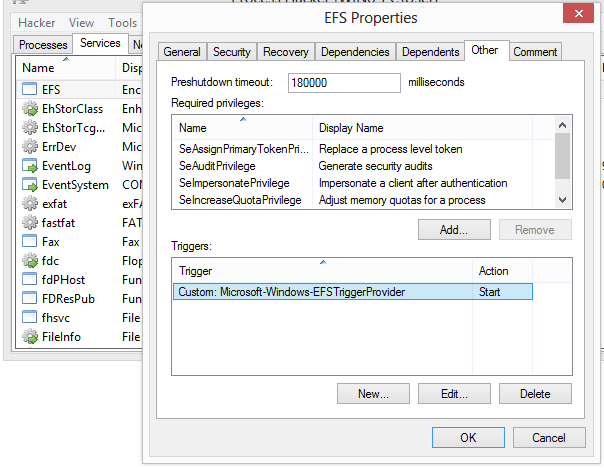This screenshot has width=604, height=468.
Task: Click the FileInfo service icon
Action: pyautogui.click(x=30, y=337)
